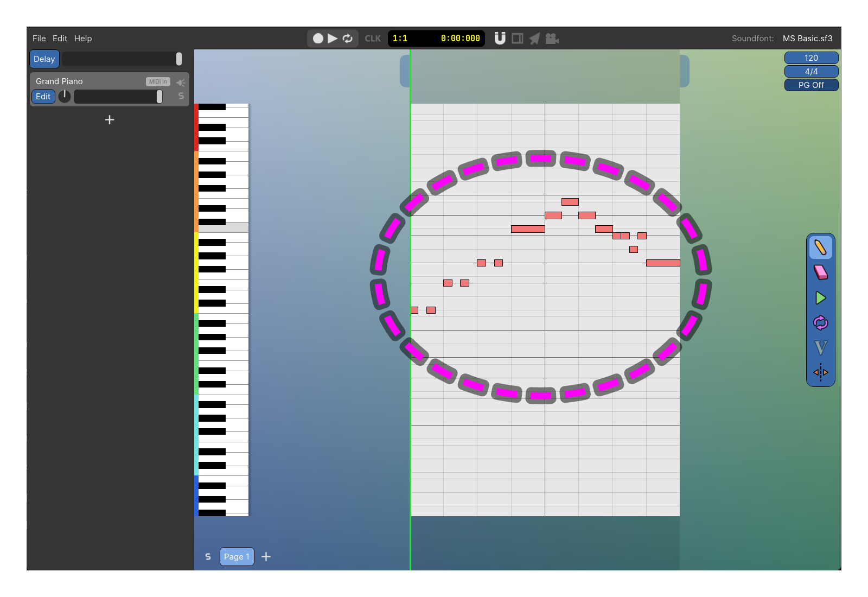The height and width of the screenshot is (597, 868).
Task: Select the pencil draw tool
Action: [x=820, y=247]
